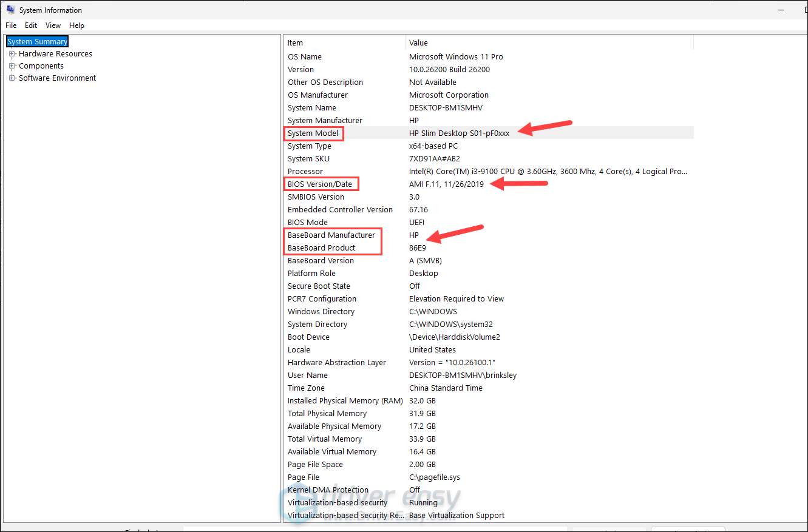Expand the Software Environment node

click(12, 78)
